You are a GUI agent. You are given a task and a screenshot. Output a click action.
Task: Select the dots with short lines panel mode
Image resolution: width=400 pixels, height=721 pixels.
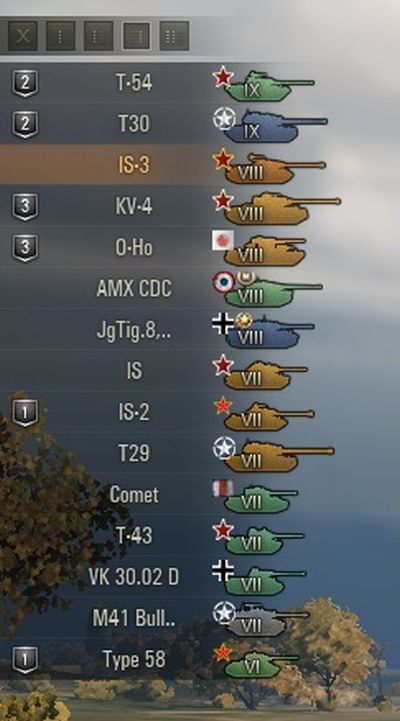point(98,36)
